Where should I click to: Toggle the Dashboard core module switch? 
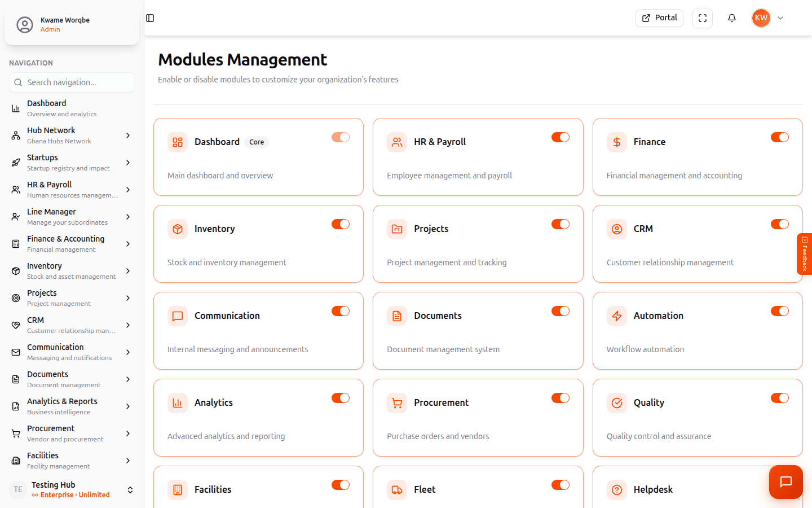click(x=341, y=137)
